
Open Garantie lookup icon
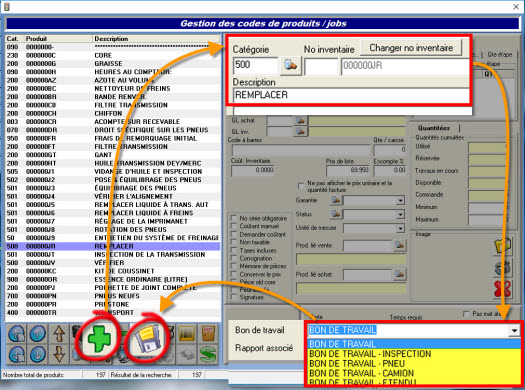336,200
